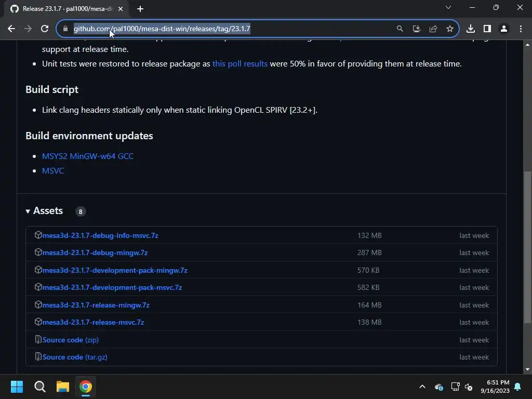Download mesa3d-23.1.7-debug-mingw.7z
The width and height of the screenshot is (532, 399).
coord(95,253)
